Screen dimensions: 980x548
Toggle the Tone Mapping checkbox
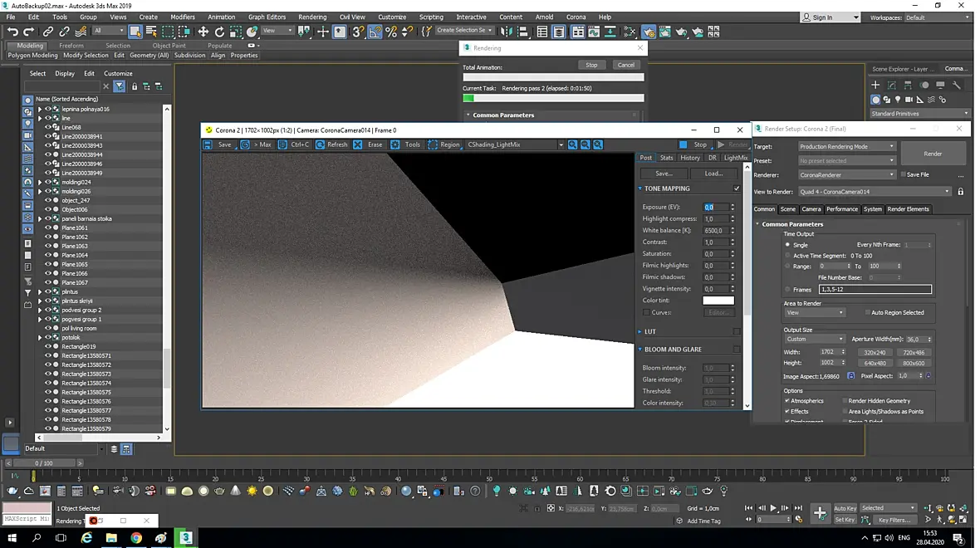tap(737, 188)
